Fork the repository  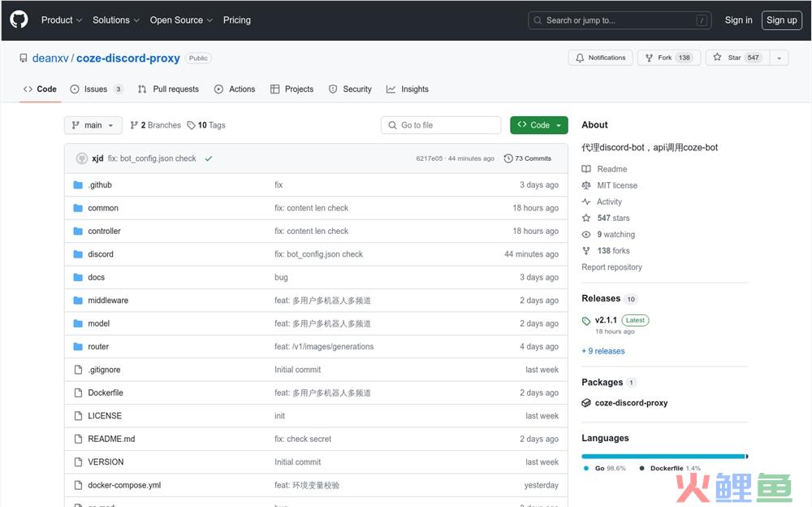(668, 58)
